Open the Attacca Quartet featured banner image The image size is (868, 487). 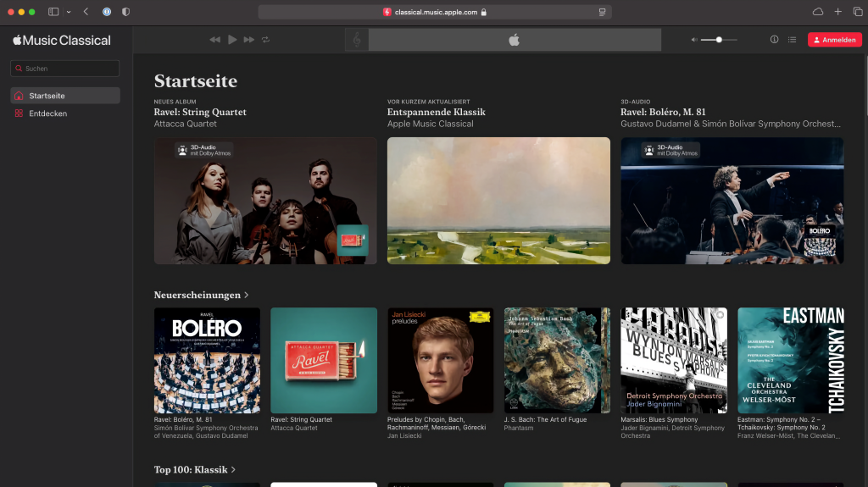pyautogui.click(x=265, y=201)
